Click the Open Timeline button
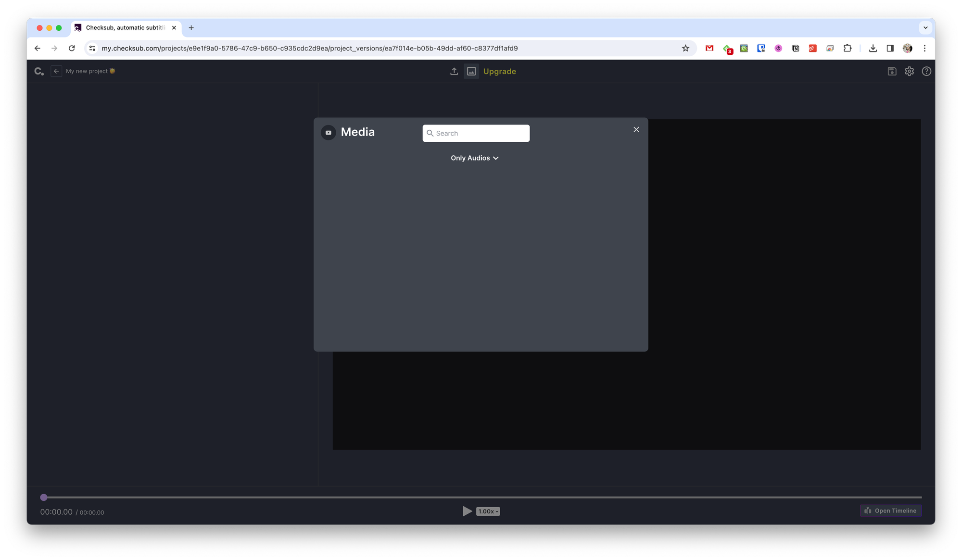The height and width of the screenshot is (560, 962). (891, 510)
